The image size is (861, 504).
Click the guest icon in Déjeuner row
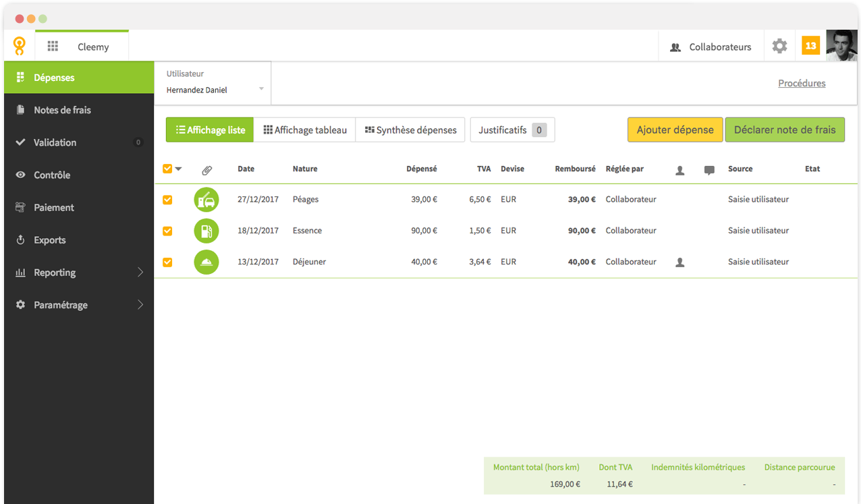(680, 262)
